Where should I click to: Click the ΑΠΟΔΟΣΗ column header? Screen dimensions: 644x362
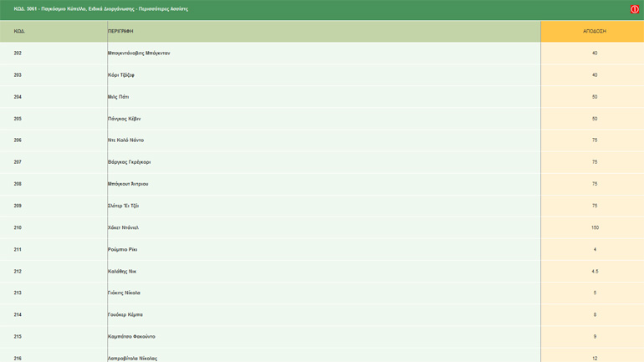(x=594, y=31)
